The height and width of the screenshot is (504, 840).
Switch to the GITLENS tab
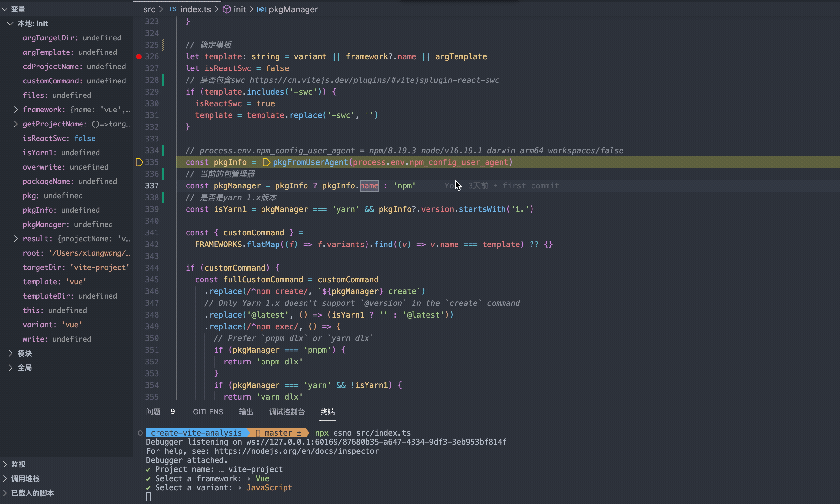click(208, 412)
